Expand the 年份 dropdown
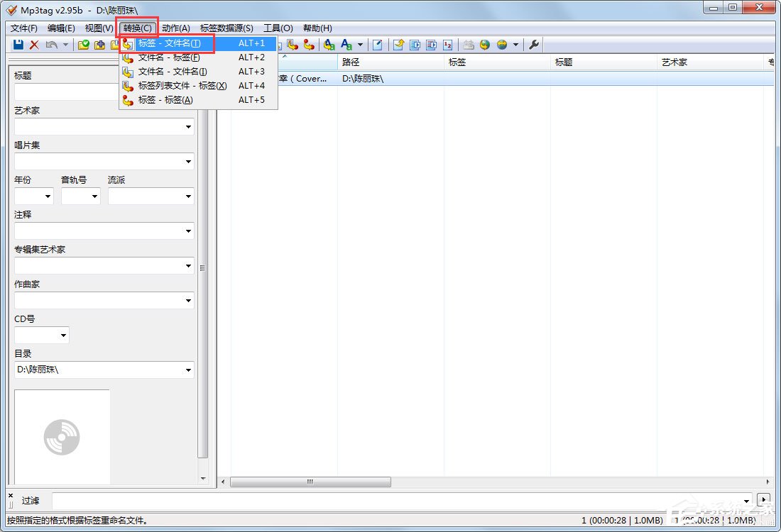Image resolution: width=781 pixels, height=532 pixels. 48,196
